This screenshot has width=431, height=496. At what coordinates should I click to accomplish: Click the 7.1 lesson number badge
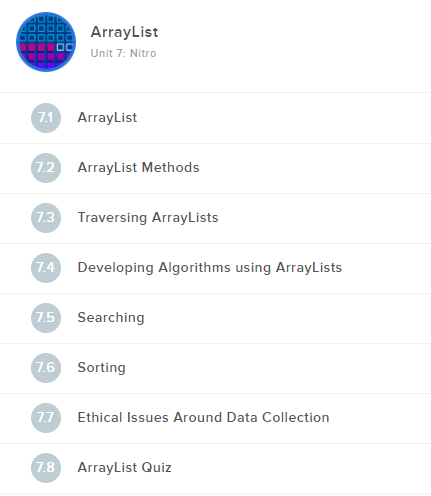coord(46,118)
